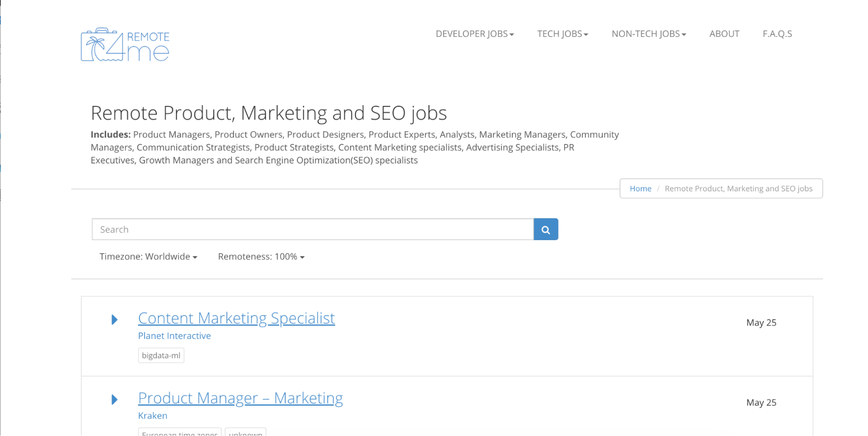Open the Remoteness: 100% filter

coord(261,256)
